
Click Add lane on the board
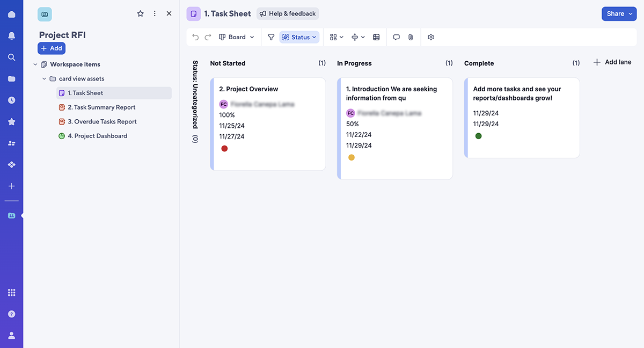612,62
